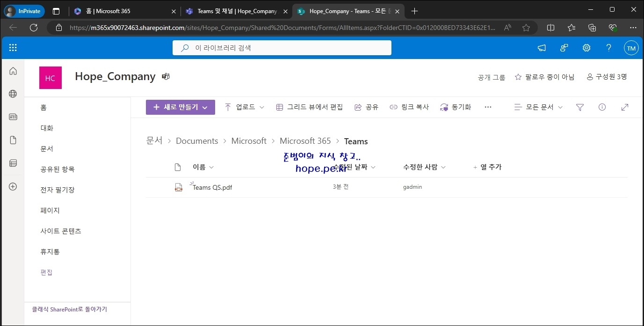Click the favorite star in address bar
This screenshot has width=644, height=326.
tap(526, 28)
